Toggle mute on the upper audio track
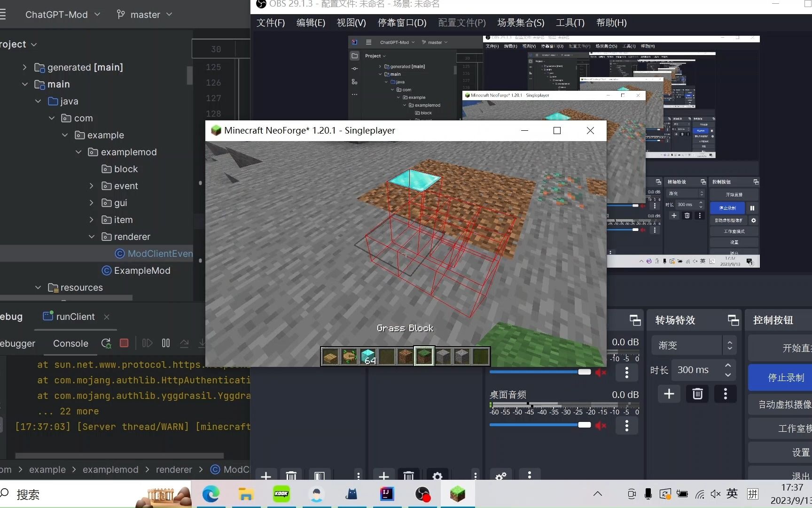 click(601, 373)
